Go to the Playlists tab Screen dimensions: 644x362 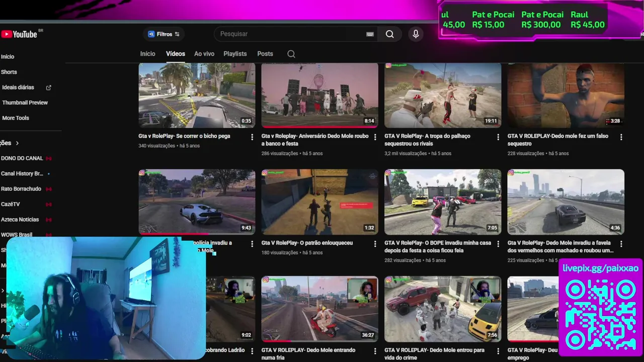point(235,54)
